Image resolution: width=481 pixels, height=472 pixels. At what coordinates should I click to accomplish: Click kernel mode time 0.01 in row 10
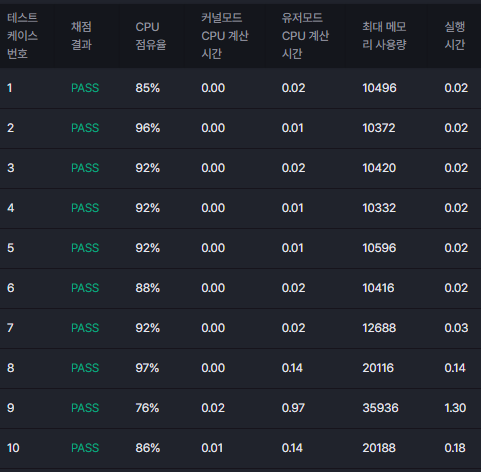pyautogui.click(x=212, y=448)
